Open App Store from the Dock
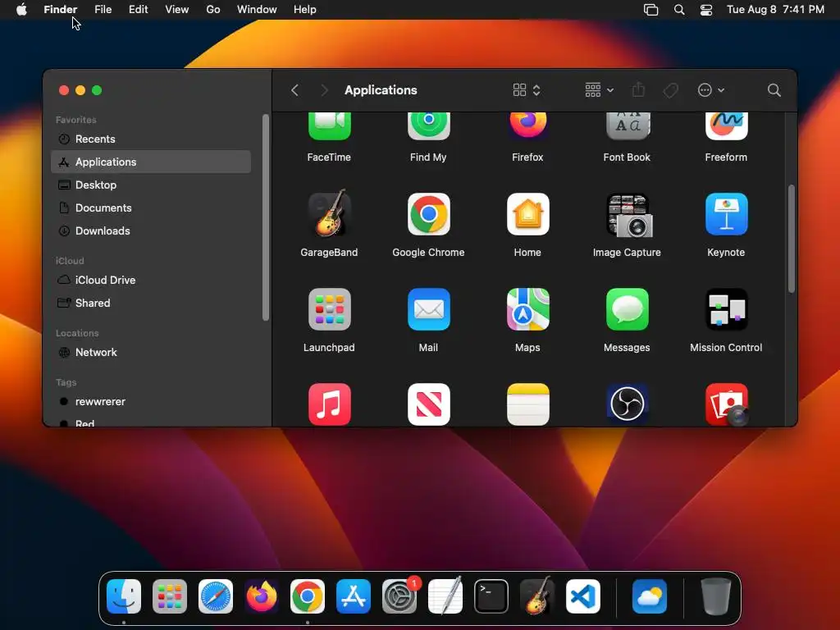Viewport: 840px width, 630px height. [353, 596]
